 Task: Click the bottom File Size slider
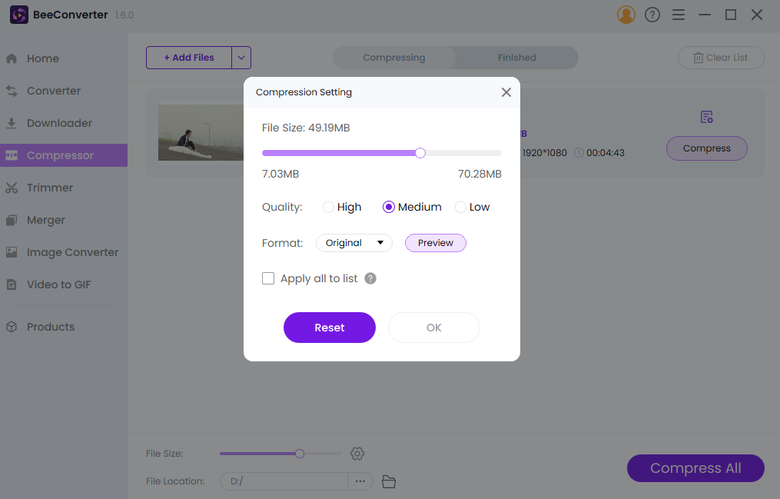pyautogui.click(x=281, y=453)
